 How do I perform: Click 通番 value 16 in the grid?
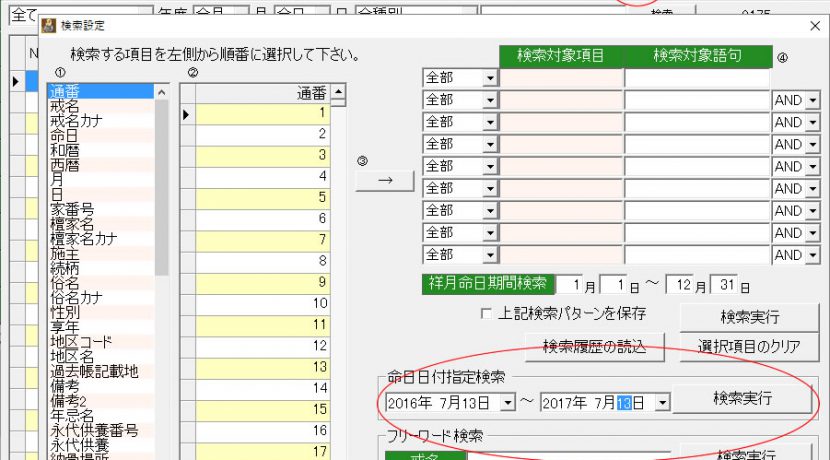tap(263, 431)
